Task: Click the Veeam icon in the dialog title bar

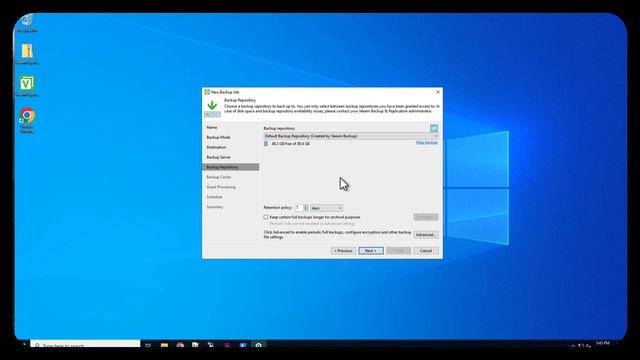Action: tap(207, 92)
